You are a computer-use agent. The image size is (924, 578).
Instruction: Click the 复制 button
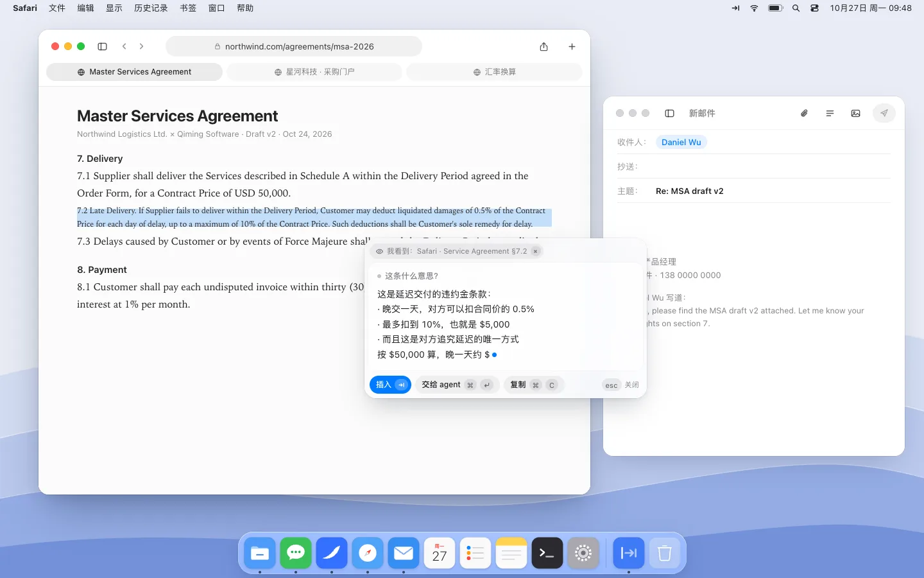[534, 385]
